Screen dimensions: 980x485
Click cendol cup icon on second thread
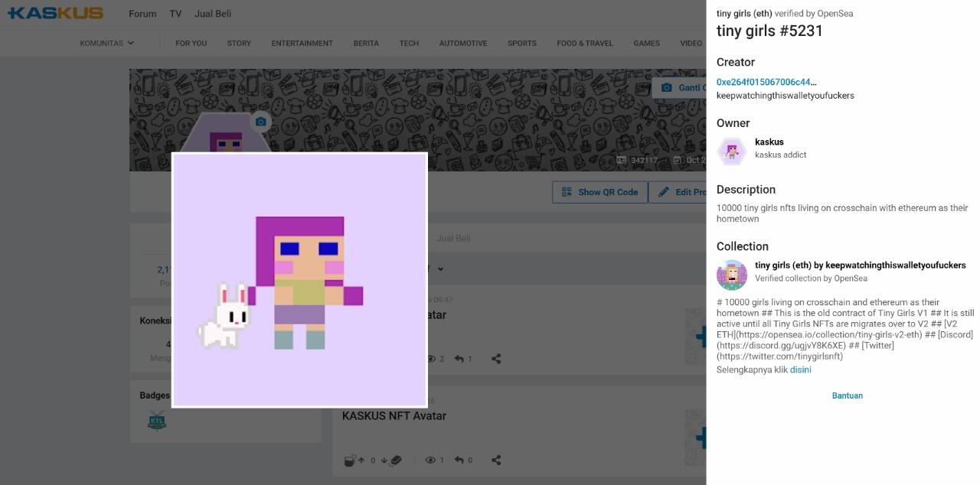[x=350, y=460]
